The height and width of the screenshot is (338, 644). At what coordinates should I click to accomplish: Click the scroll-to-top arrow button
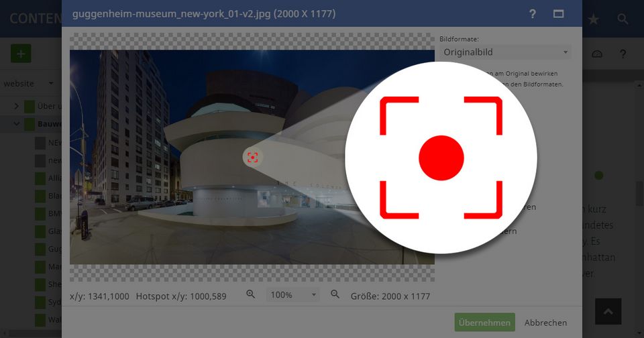click(x=608, y=312)
